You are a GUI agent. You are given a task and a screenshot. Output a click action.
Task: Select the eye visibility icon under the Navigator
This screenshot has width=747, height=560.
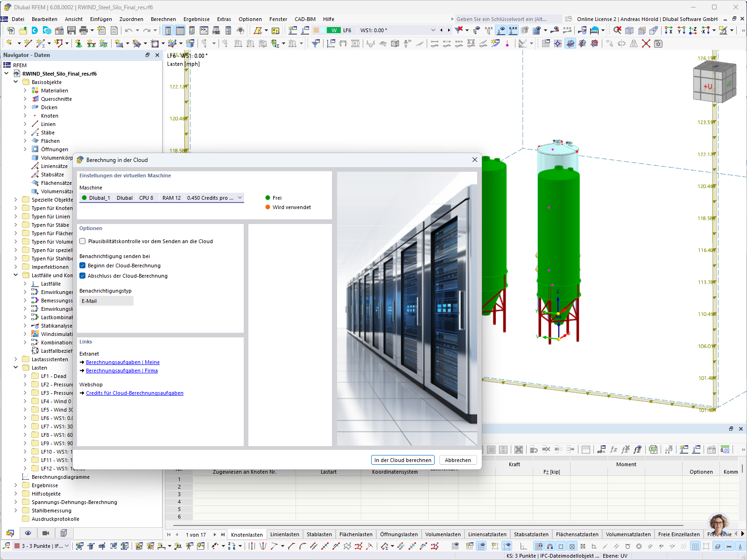click(28, 533)
